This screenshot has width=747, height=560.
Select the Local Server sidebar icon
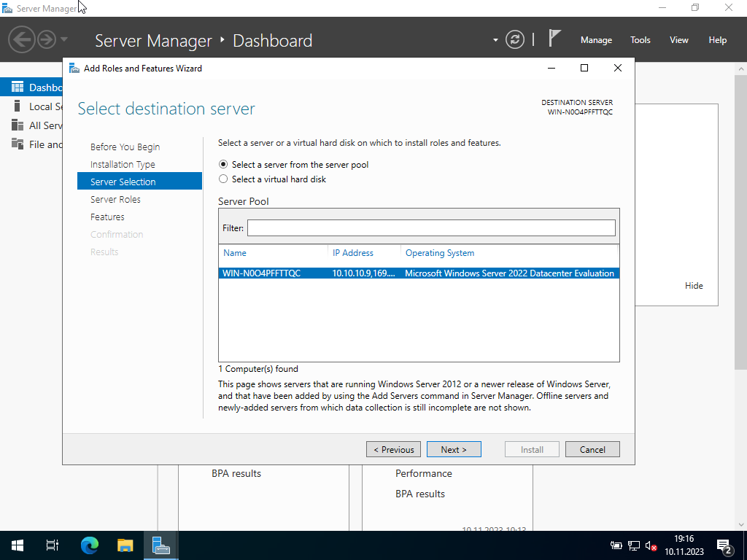pyautogui.click(x=18, y=106)
